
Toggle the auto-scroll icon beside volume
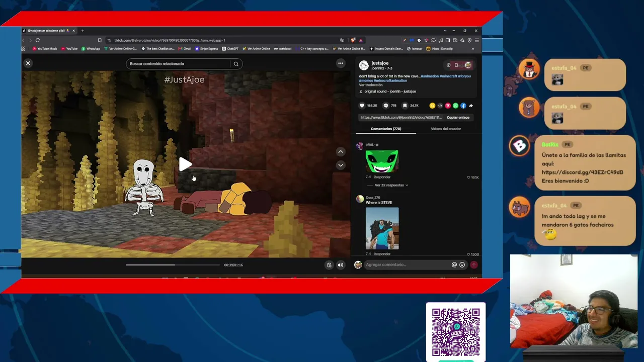pos(329,265)
